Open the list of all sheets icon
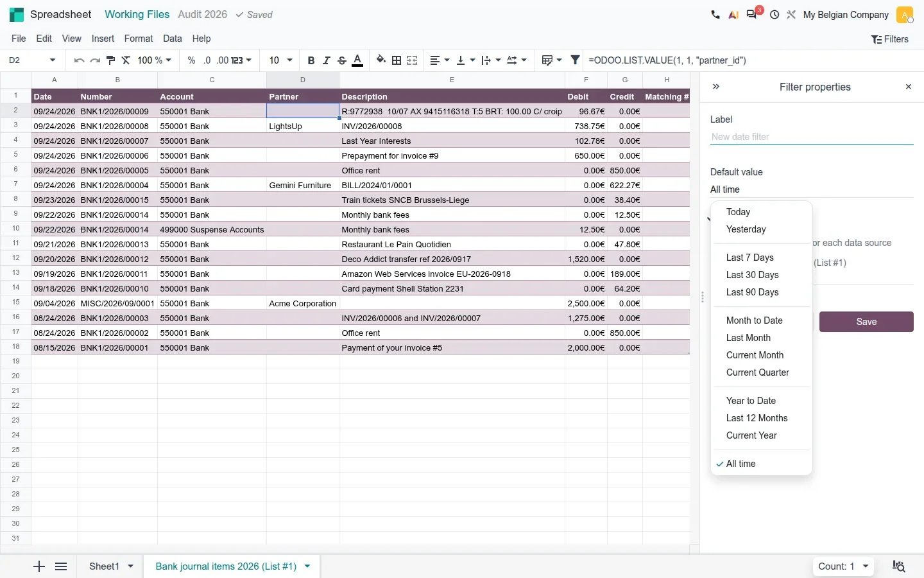 coord(61,566)
